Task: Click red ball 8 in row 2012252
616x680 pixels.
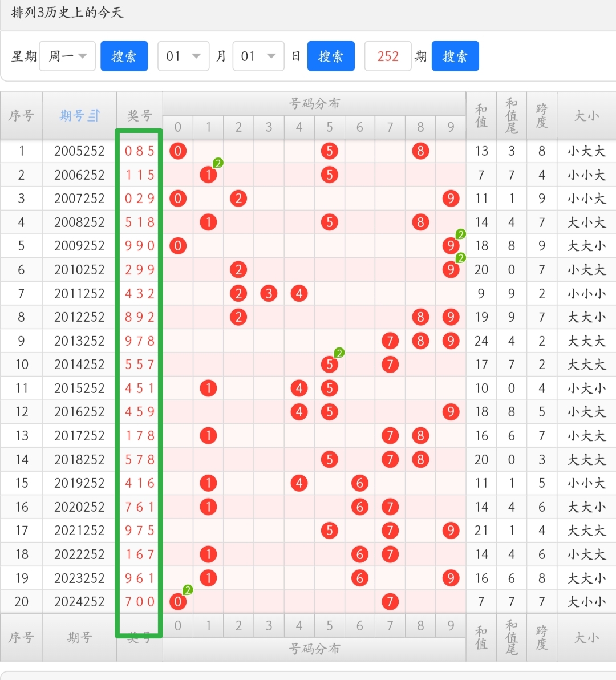Action: tap(420, 317)
